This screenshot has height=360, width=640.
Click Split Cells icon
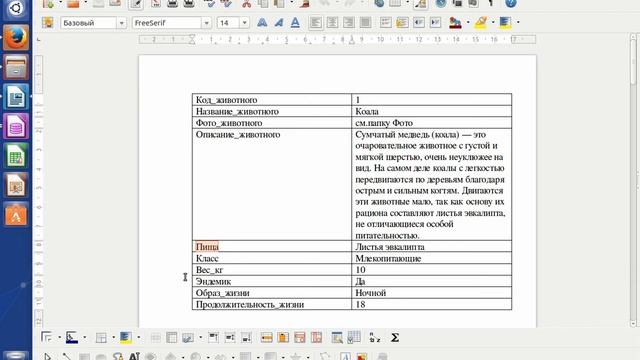pos(171,338)
